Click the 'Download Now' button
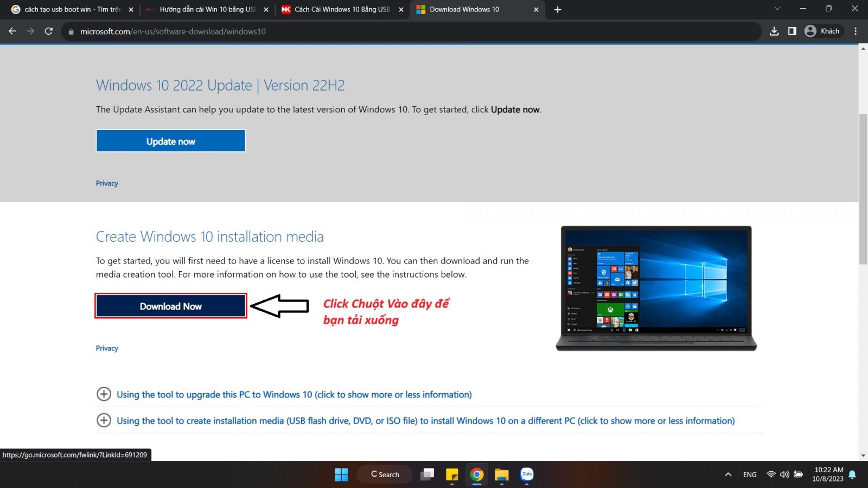Viewport: 868px width, 488px height. pos(171,306)
